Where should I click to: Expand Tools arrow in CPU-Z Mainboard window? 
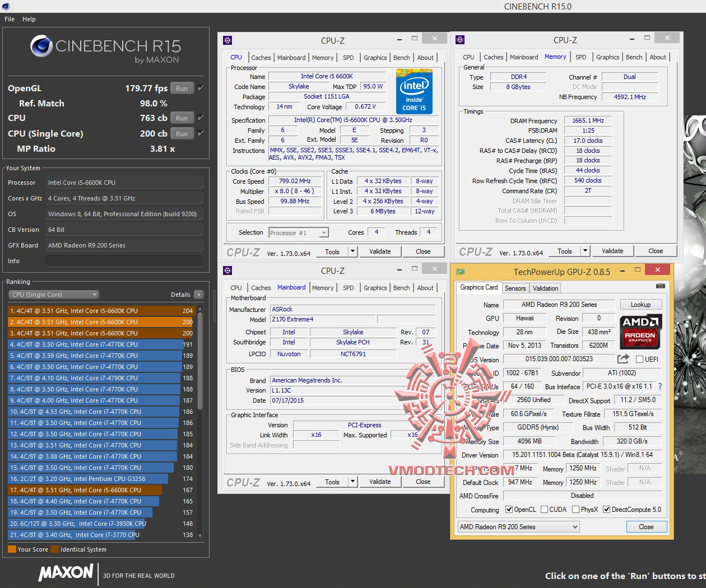pos(352,482)
